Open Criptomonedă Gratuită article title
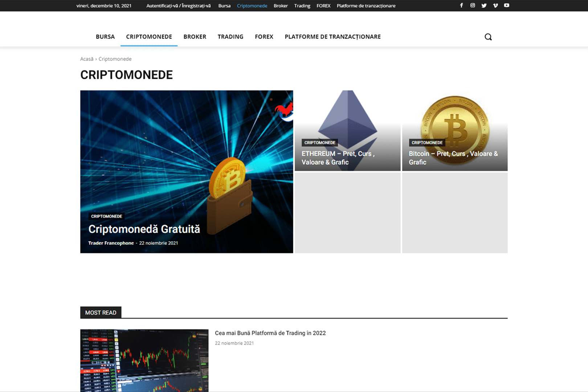This screenshot has width=588, height=392. [144, 229]
